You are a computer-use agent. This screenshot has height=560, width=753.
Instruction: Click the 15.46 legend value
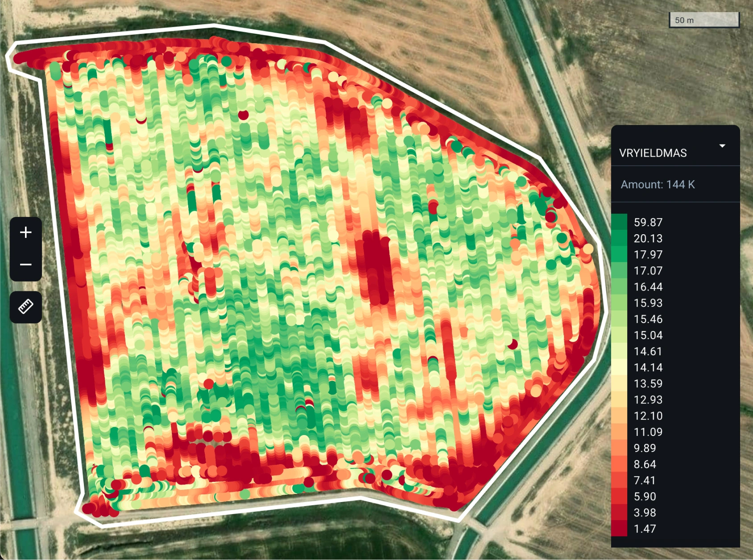pos(648,319)
